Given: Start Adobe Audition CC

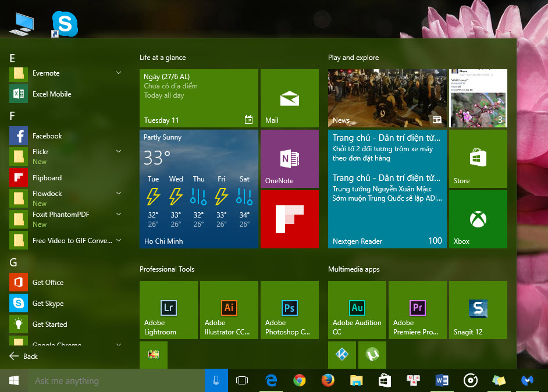Looking at the screenshot, I should (357, 309).
